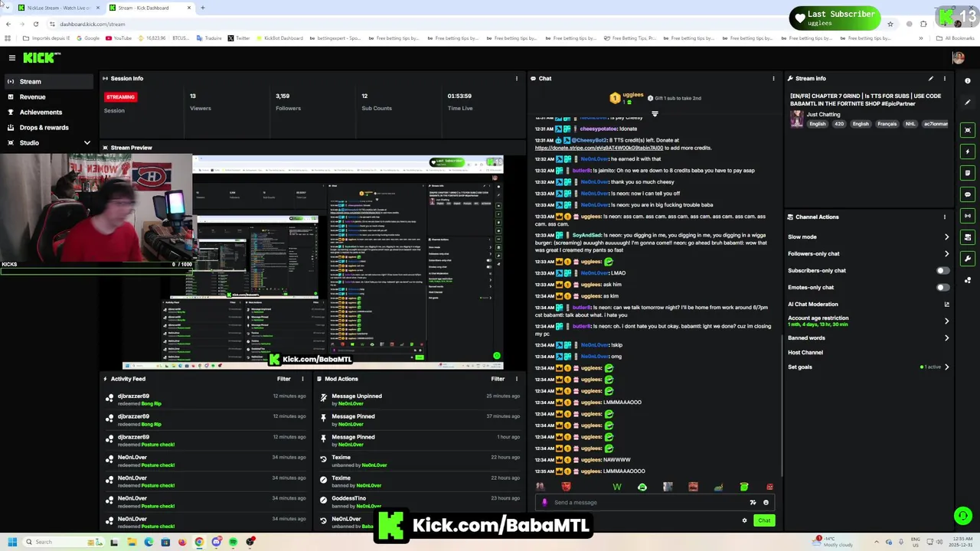Image resolution: width=980 pixels, height=551 pixels.
Task: Open Revenue page in sidebar
Action: pos(47,96)
